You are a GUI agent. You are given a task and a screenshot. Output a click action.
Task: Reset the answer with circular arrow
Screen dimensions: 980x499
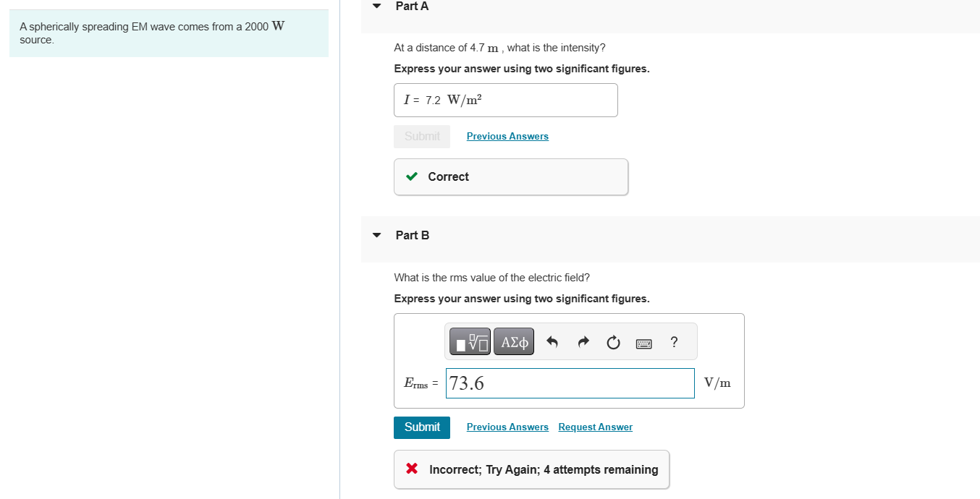(x=613, y=342)
